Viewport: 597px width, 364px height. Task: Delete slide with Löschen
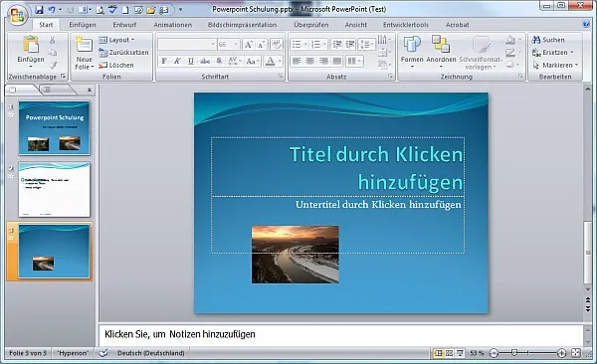[116, 65]
